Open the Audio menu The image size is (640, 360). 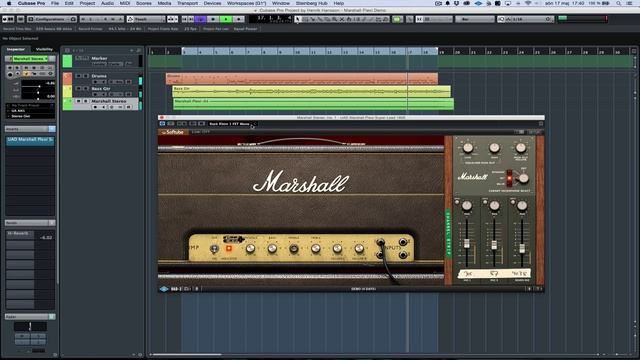pyautogui.click(x=107, y=3)
